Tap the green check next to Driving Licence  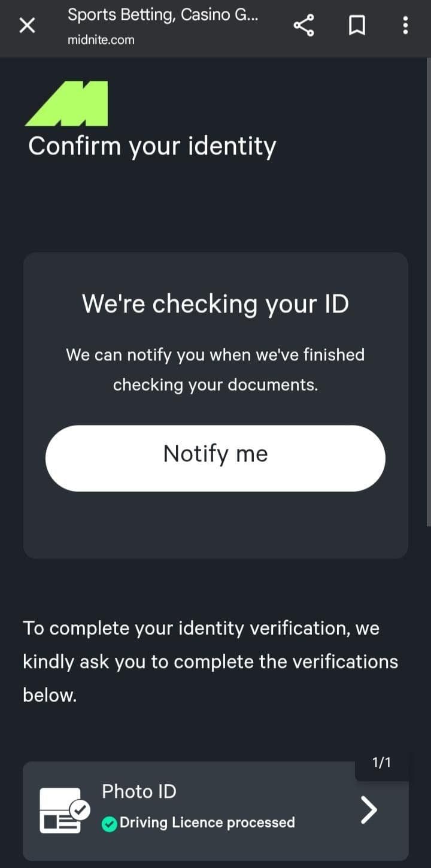(109, 824)
